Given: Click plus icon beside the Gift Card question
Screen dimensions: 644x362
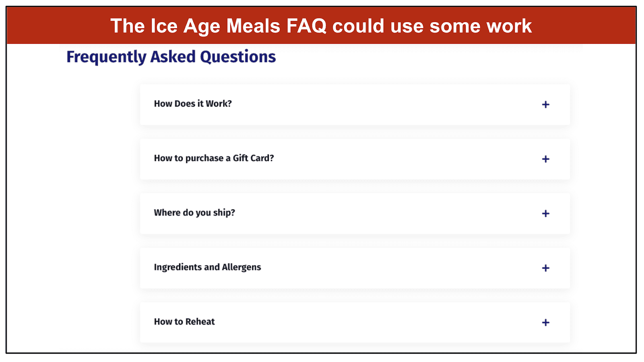Looking at the screenshot, I should coord(545,159).
